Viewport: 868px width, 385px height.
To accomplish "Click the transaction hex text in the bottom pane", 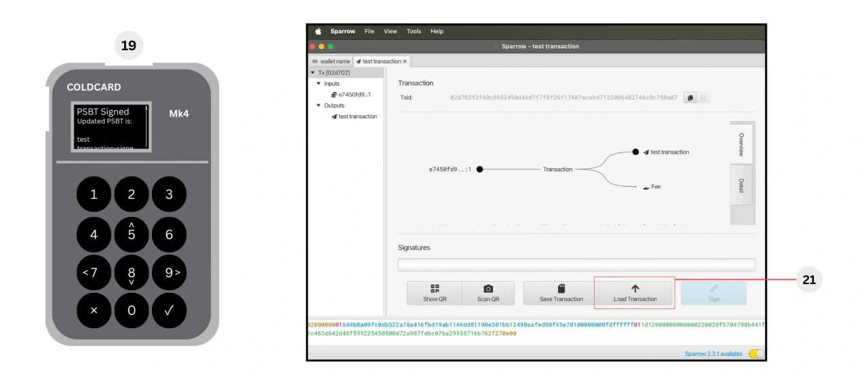I will coord(536,329).
